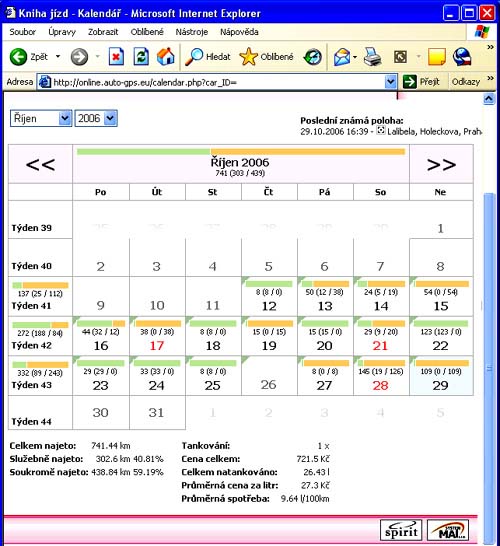This screenshot has width=500, height=546.
Task: Click the day 29 usage bar
Action: click(442, 363)
